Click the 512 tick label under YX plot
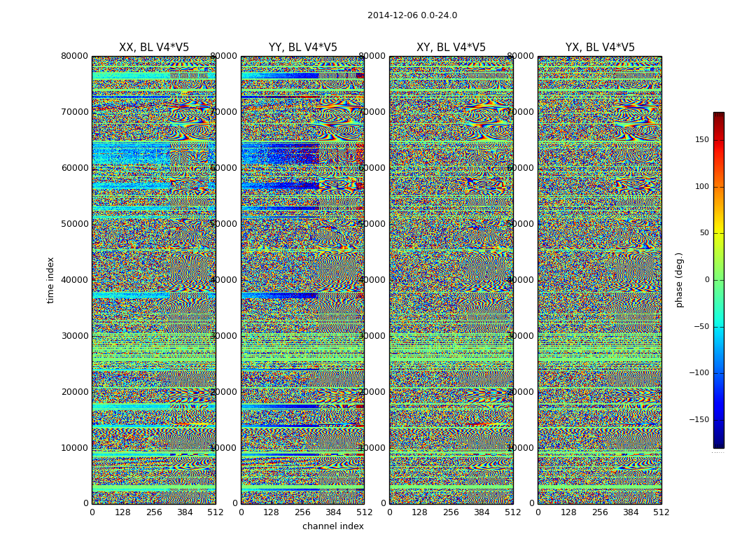Viewport: 735px width, 560px height. pyautogui.click(x=661, y=512)
